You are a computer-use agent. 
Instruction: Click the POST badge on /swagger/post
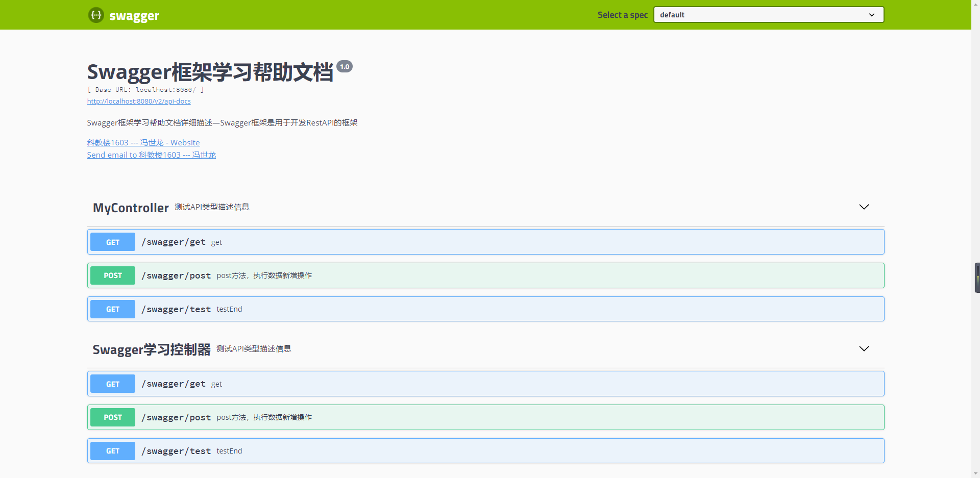pos(112,275)
